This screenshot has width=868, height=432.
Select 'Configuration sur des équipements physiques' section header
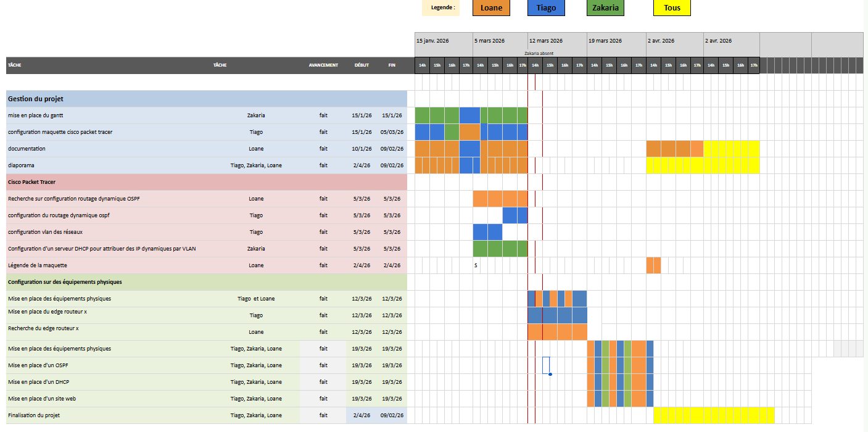[207, 282]
